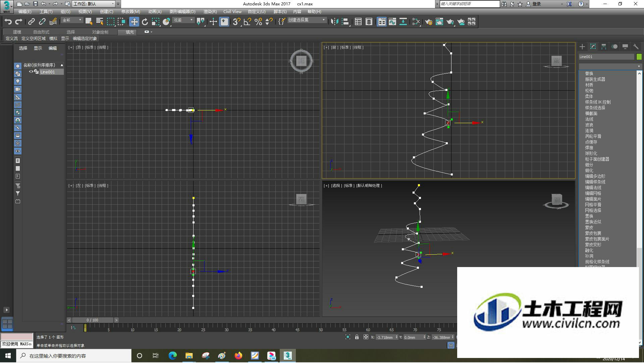Click the 定义流 button
Image resolution: width=644 pixels, height=363 pixels.
pos(12,39)
